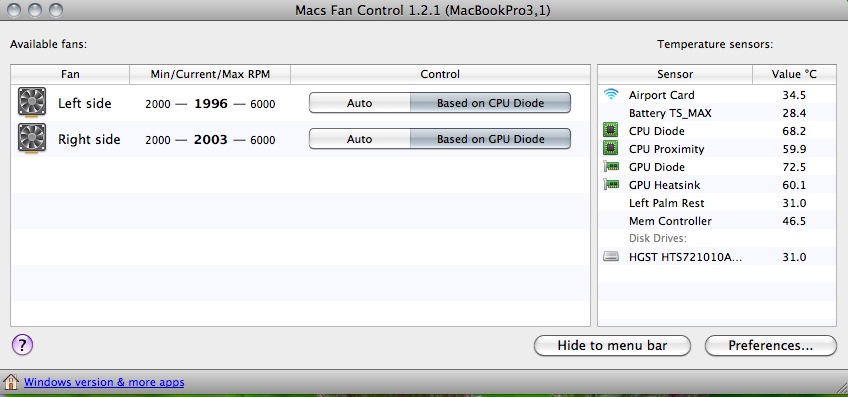848x397 pixels.
Task: Set Right side fan to Auto
Action: click(360, 139)
